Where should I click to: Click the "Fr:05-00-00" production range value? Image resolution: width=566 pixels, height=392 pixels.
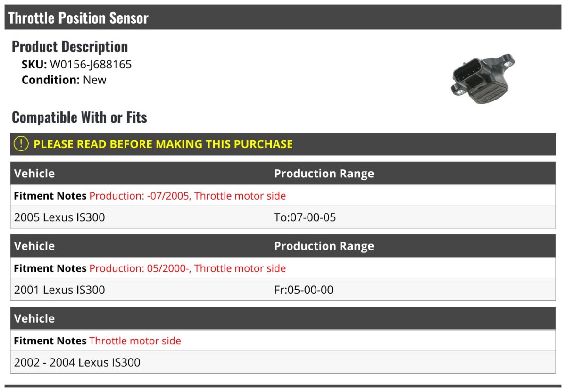303,290
